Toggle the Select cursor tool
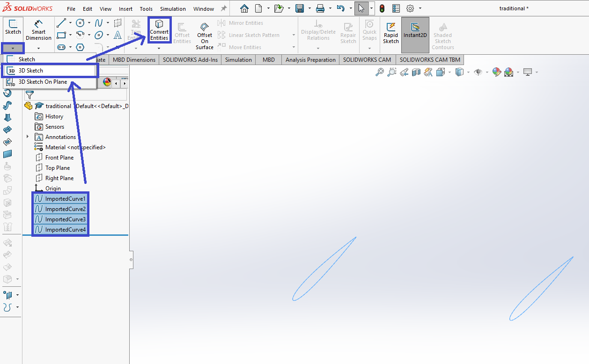Screen dimensions: 589x364 click(x=361, y=8)
